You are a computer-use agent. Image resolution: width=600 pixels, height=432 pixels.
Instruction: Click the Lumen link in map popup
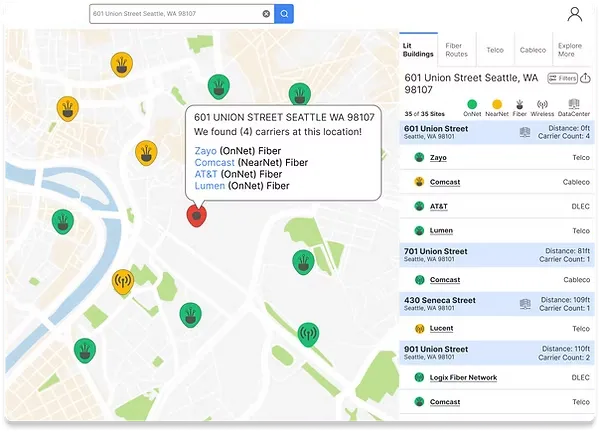(210, 186)
